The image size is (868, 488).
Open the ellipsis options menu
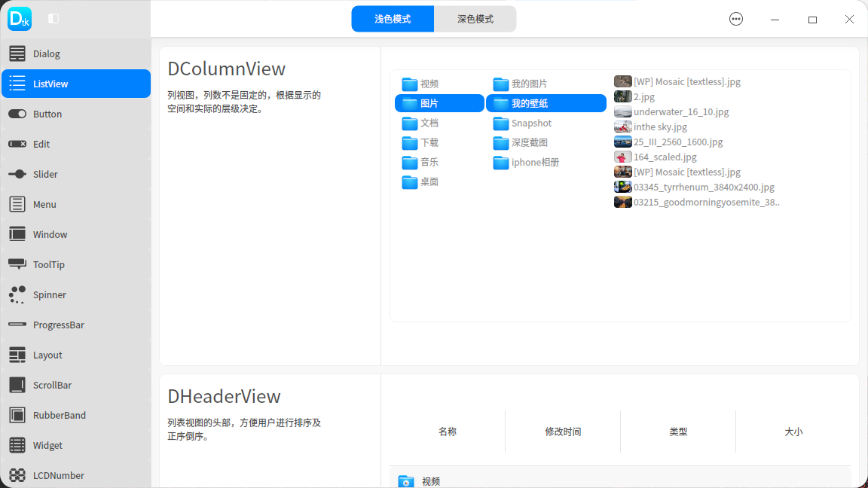coord(736,19)
